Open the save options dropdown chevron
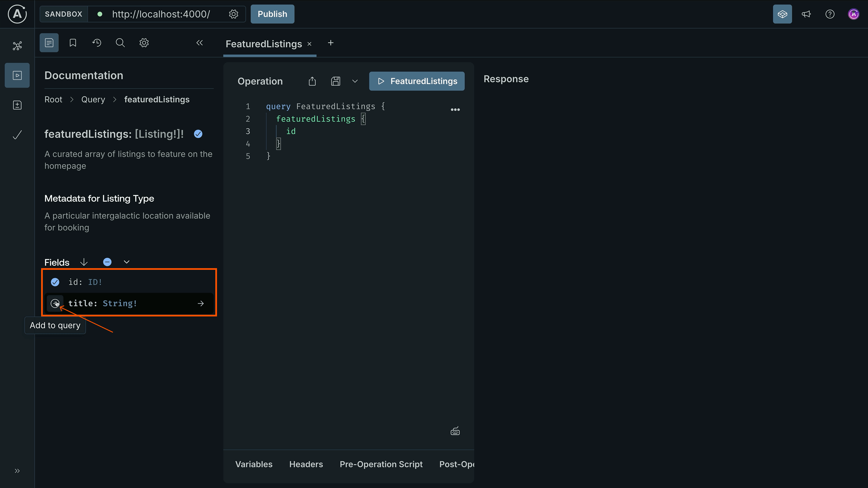 click(355, 81)
